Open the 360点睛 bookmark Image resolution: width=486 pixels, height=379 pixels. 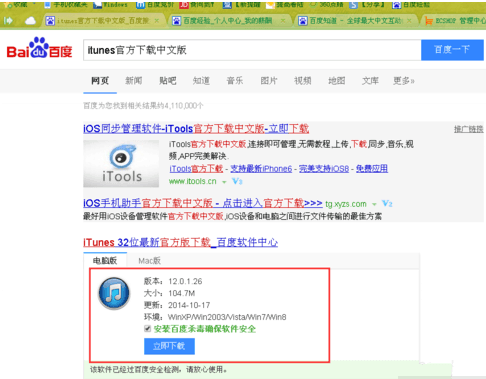click(x=327, y=5)
